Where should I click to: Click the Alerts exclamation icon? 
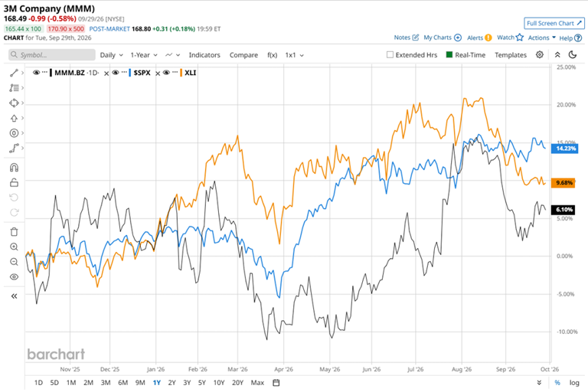[488, 38]
